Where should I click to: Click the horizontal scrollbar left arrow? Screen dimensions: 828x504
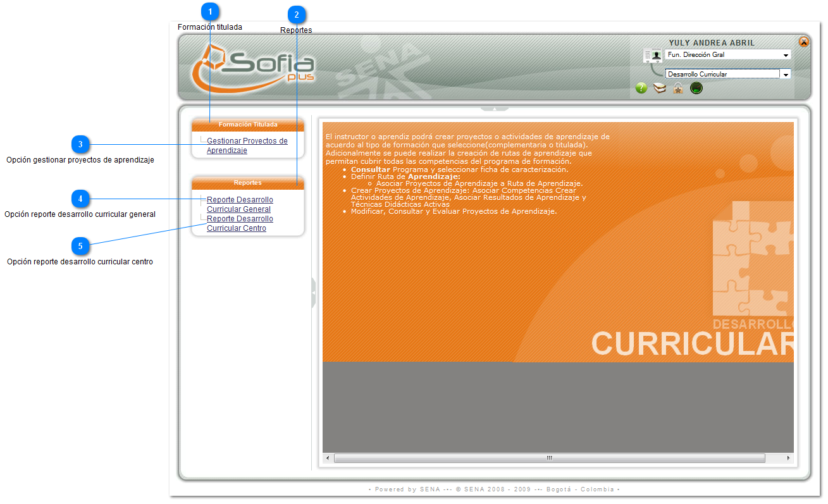tap(328, 458)
